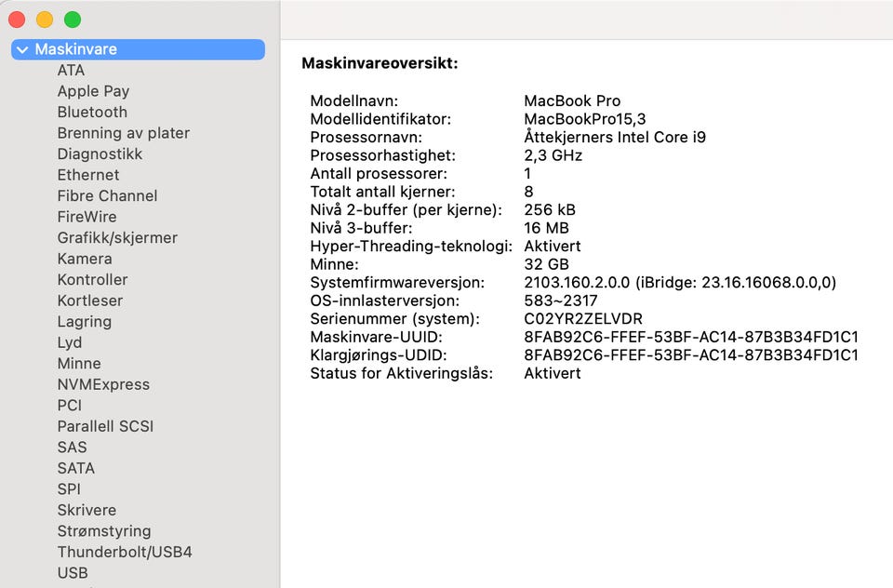This screenshot has width=893, height=588.
Task: Open Fibre Channel entry
Action: point(108,196)
